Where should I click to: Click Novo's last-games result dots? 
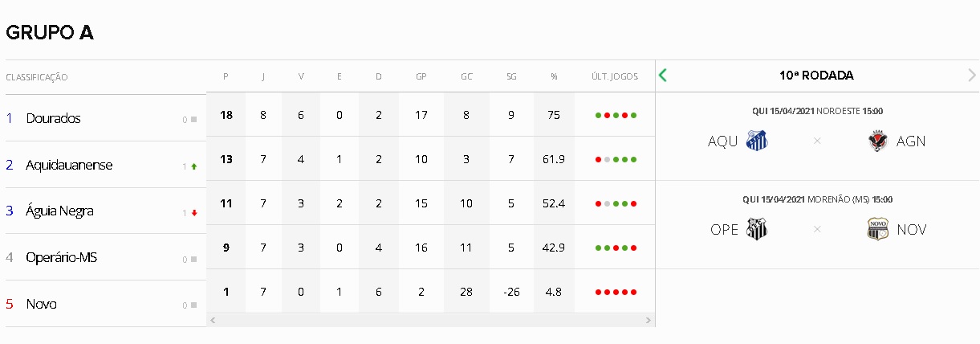(x=616, y=292)
